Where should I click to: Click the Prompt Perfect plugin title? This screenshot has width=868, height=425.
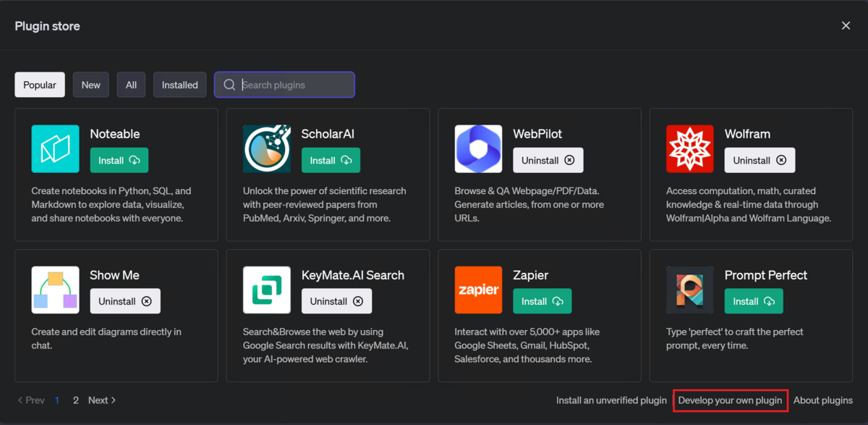[766, 275]
